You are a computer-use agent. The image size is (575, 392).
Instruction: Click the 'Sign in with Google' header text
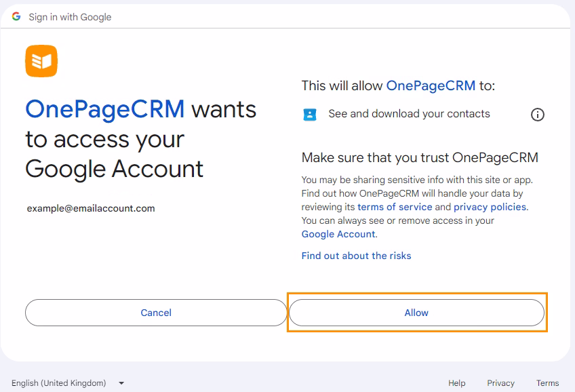pyautogui.click(x=70, y=17)
